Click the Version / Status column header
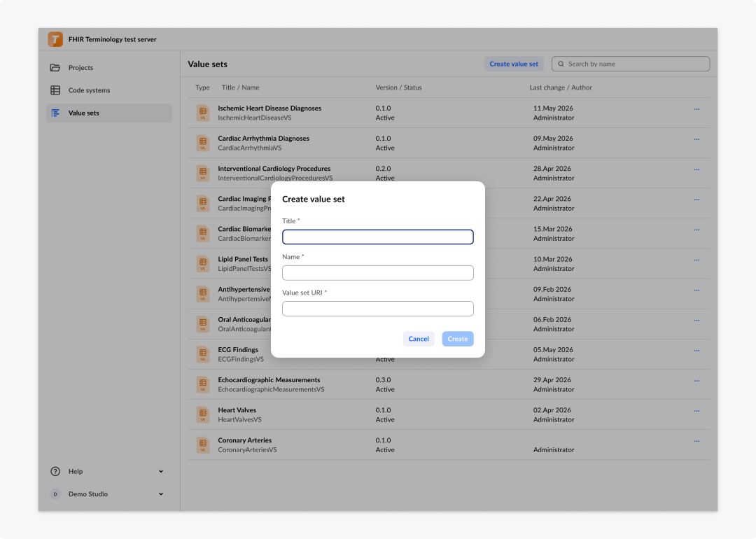The width and height of the screenshot is (756, 539). coord(399,87)
